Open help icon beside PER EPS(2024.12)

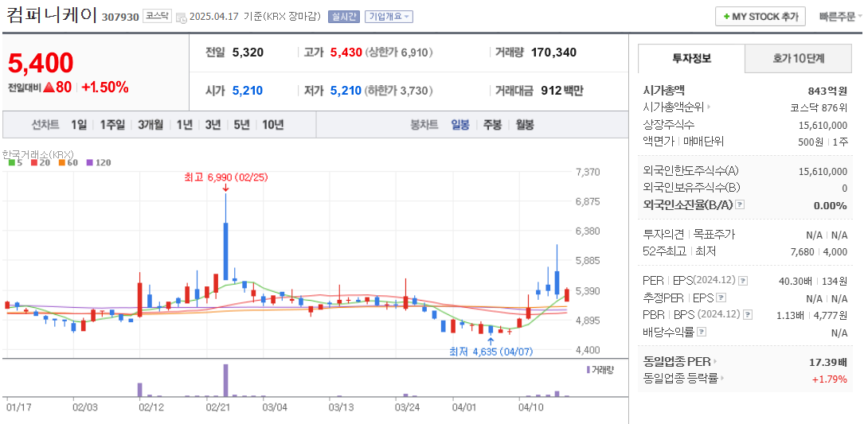743,282
